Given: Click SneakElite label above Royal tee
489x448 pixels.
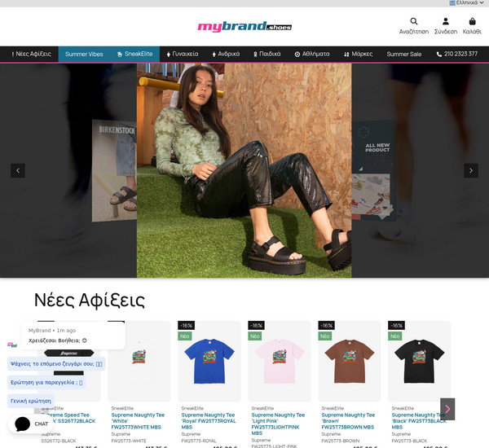Looking at the screenshot, I should [x=192, y=408].
